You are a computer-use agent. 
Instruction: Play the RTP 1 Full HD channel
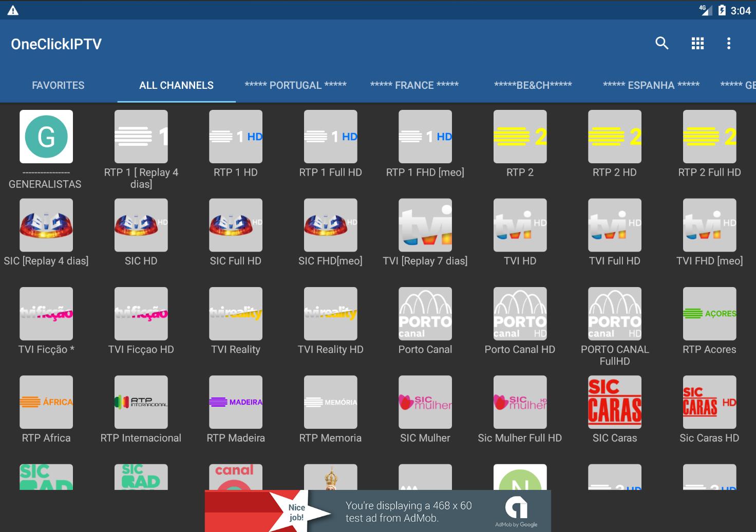tap(331, 137)
